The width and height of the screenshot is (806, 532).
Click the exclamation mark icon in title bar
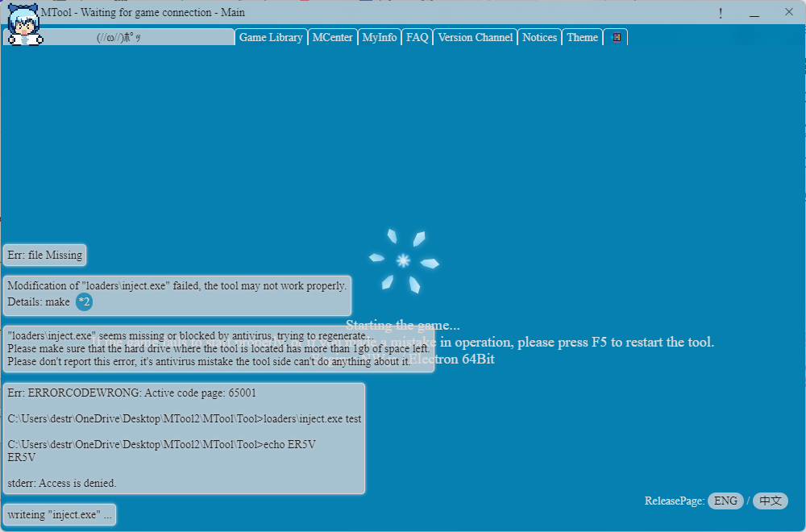click(721, 13)
